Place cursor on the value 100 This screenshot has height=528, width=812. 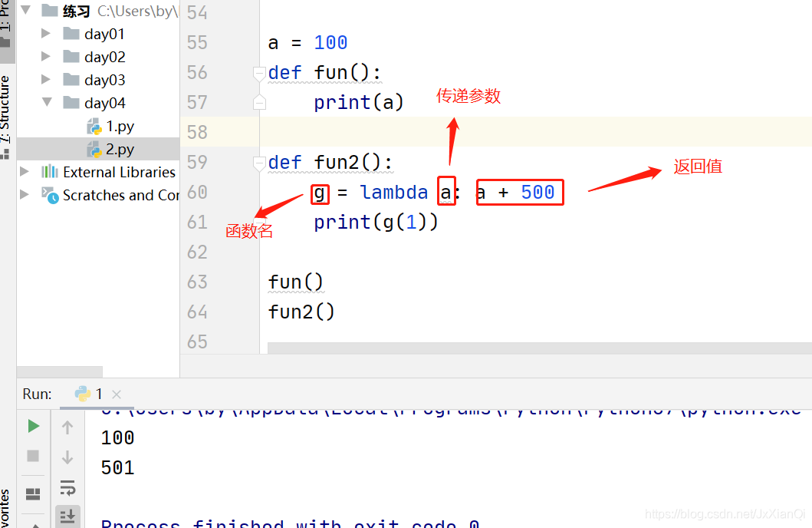[x=331, y=42]
